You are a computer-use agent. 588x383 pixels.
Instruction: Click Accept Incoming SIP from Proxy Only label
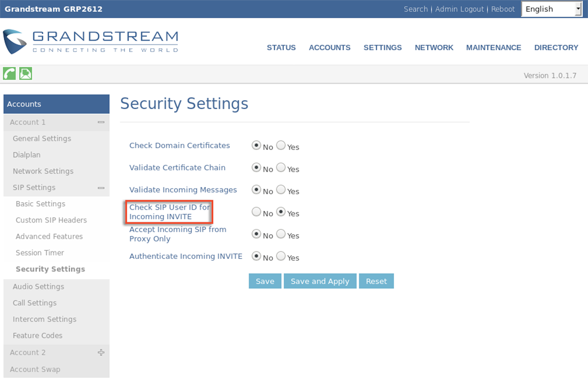tap(178, 234)
